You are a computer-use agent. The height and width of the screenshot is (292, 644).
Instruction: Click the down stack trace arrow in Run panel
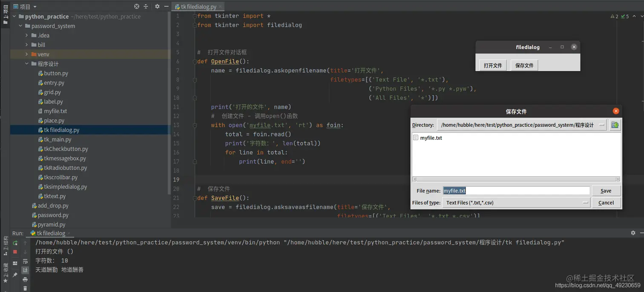click(25, 252)
